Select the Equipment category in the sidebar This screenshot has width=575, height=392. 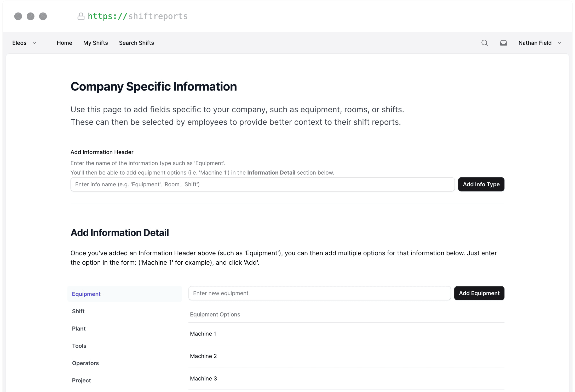[x=86, y=294]
